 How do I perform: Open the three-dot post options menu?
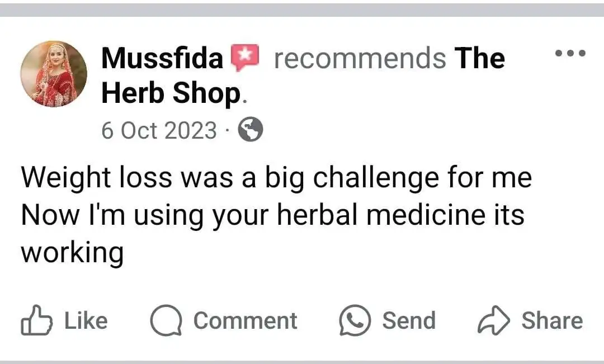(570, 54)
